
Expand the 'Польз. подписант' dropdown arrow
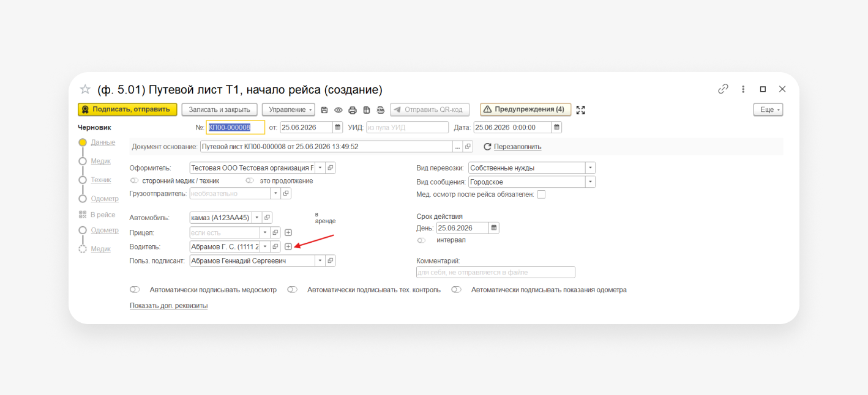point(320,260)
